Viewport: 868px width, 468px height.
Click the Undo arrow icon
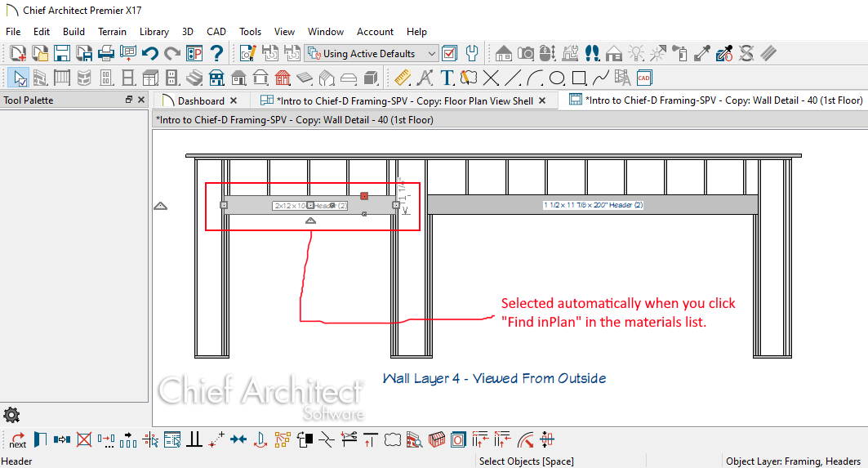[x=149, y=54]
